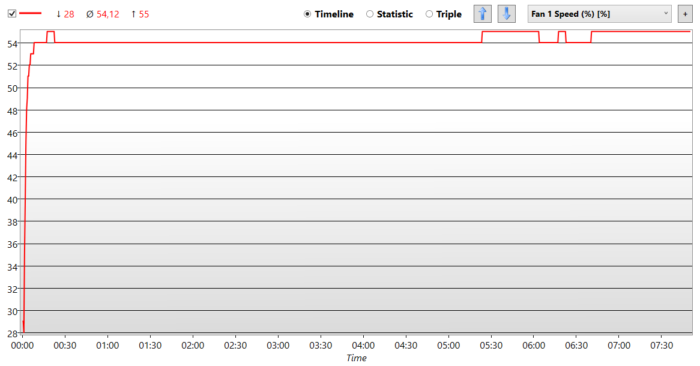The image size is (700, 366).
Task: Click the Timeline label text
Action: [334, 14]
